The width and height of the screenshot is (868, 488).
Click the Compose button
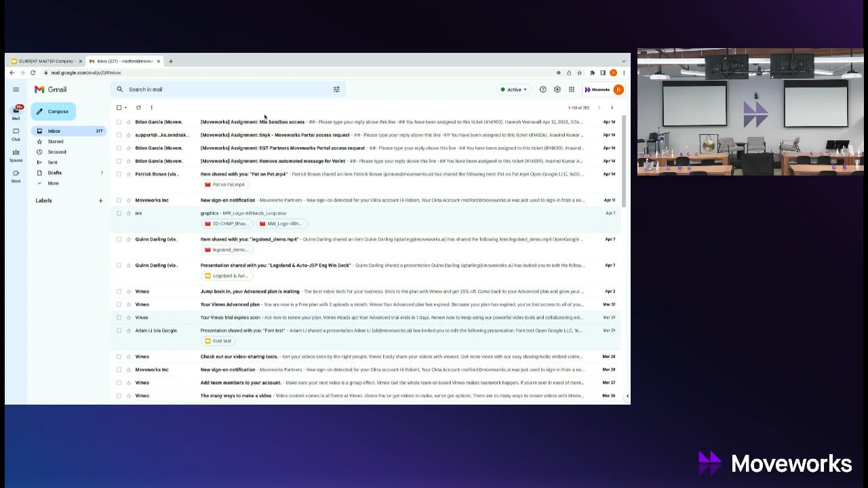click(53, 111)
